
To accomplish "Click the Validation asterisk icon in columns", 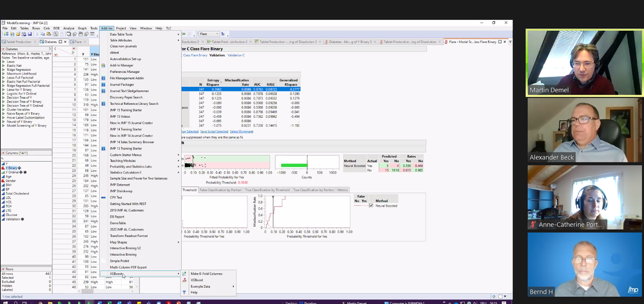I will click(x=22, y=219).
